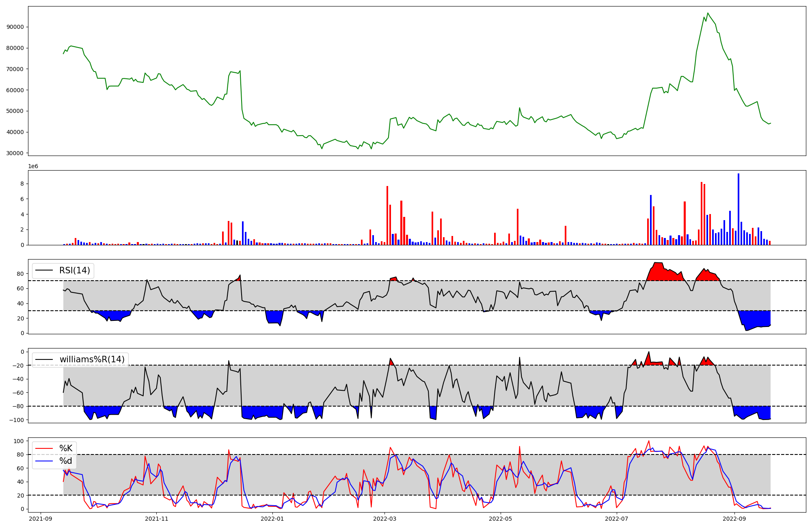Click the tallest blue volume bar
Screen dimensions: 812x528
[739, 209]
